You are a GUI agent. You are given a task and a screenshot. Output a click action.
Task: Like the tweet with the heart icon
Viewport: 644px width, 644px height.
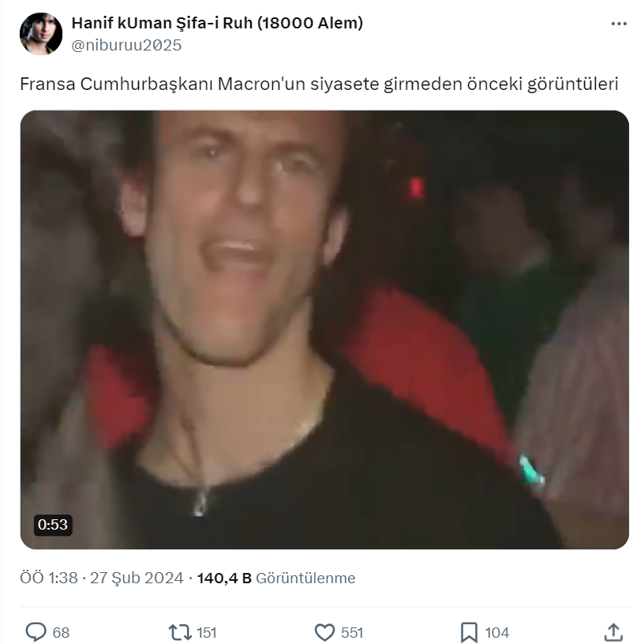click(x=325, y=632)
